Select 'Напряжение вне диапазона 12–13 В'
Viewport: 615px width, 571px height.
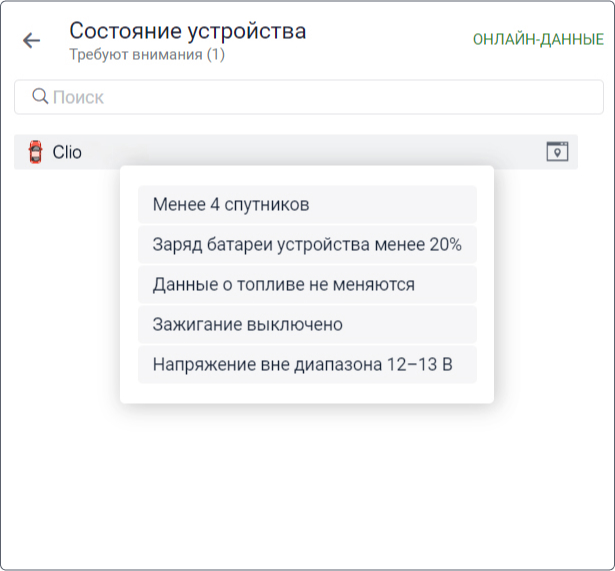click(307, 365)
